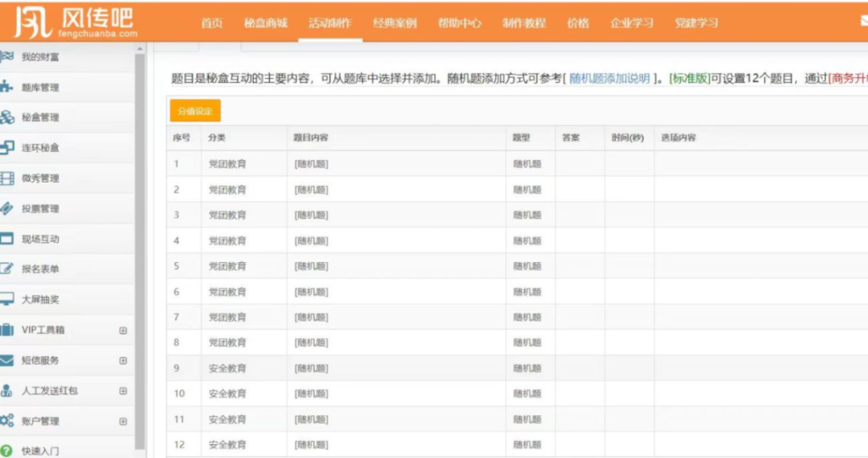Click the 微秀管理 film icon
868x458 pixels.
pyautogui.click(x=6, y=178)
